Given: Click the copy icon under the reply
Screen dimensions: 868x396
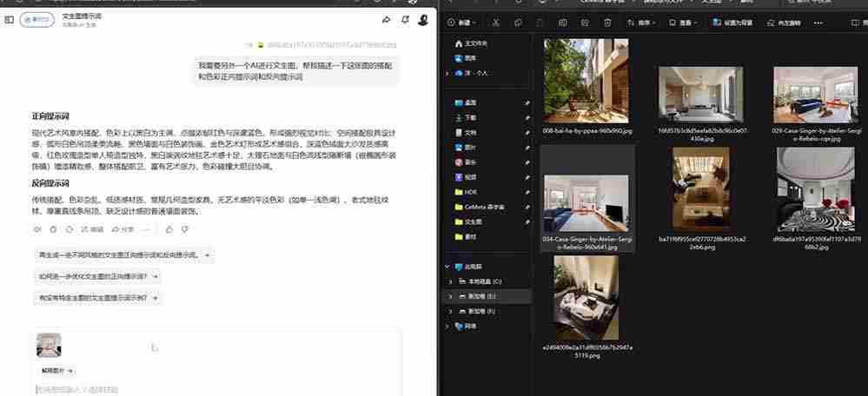Looking at the screenshot, I should coord(53,229).
